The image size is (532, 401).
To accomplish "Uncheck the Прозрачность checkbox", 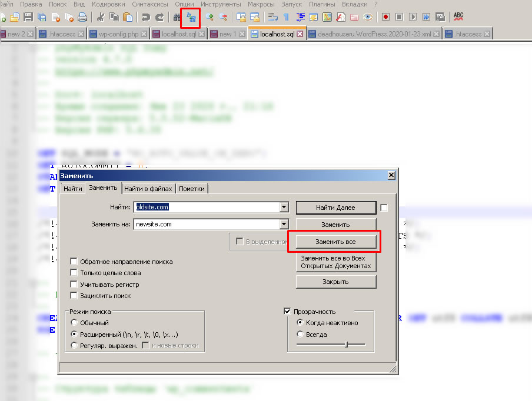I will (x=287, y=311).
